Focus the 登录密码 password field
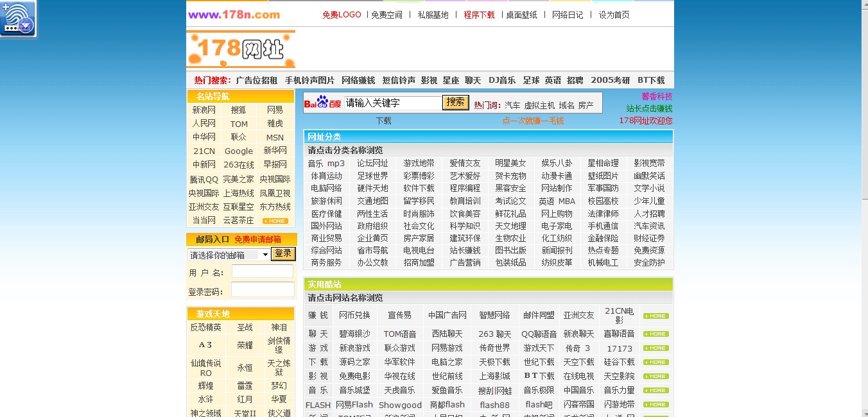 click(262, 291)
